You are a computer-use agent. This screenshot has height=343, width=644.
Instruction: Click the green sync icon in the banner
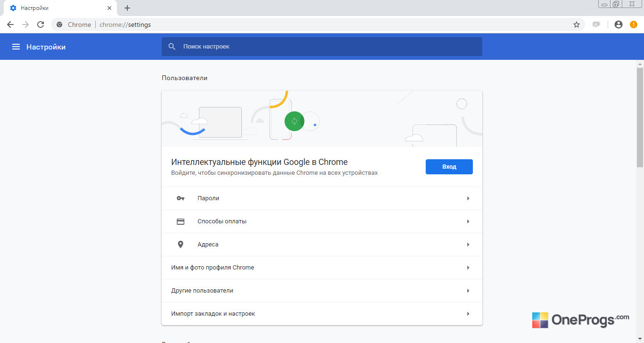click(294, 121)
